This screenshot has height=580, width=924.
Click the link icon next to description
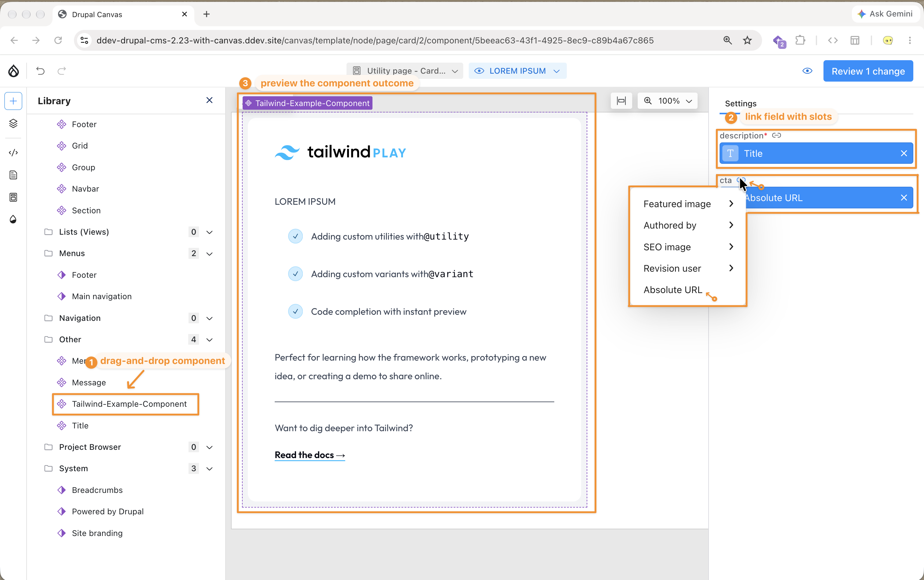click(777, 135)
